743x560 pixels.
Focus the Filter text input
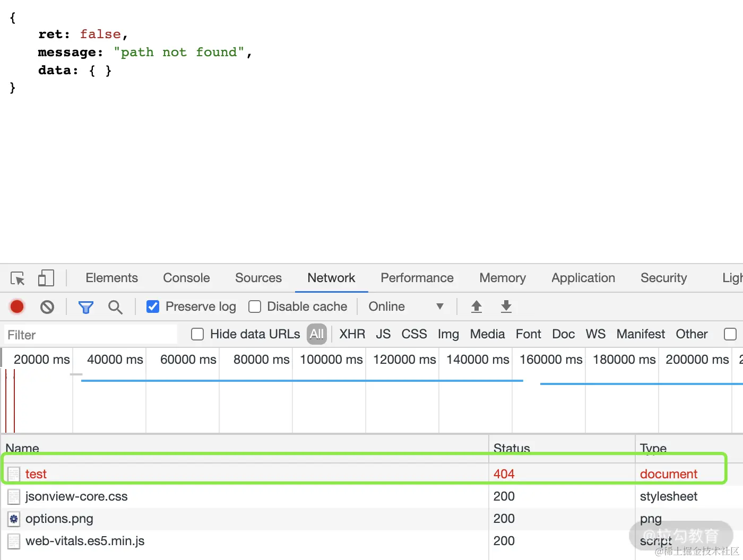pos(90,335)
